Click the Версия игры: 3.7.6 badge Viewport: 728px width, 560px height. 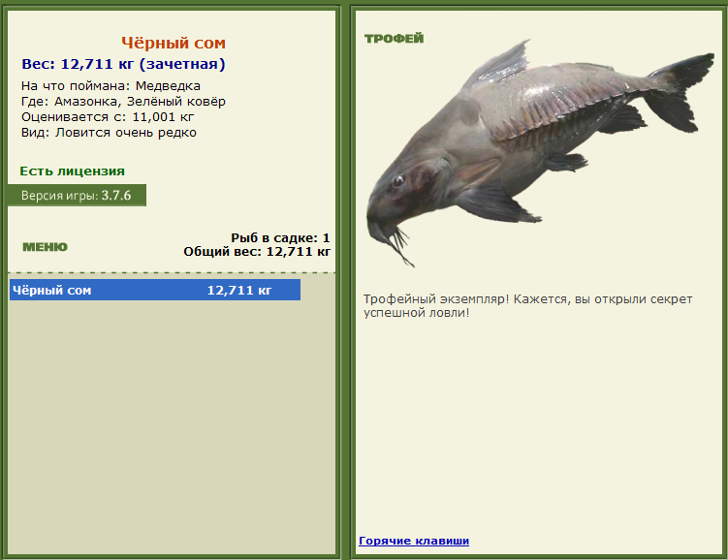[77, 196]
